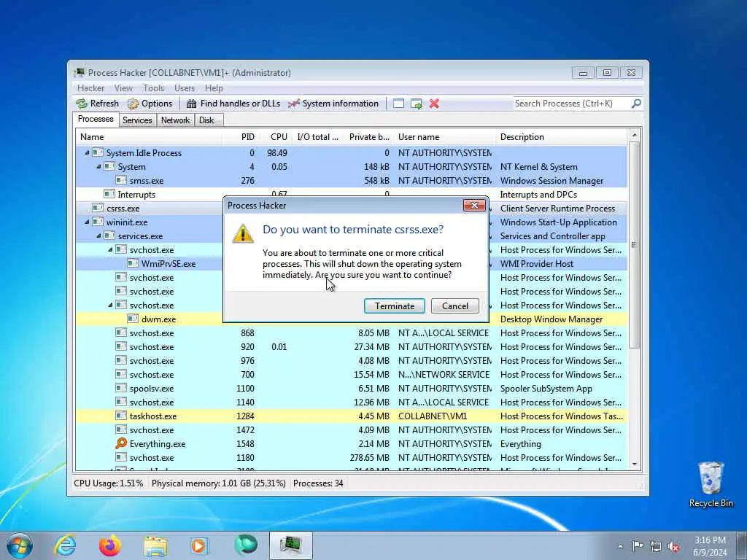Open the Options toolbar item
Viewport: 747px width, 560px height.
coord(150,104)
